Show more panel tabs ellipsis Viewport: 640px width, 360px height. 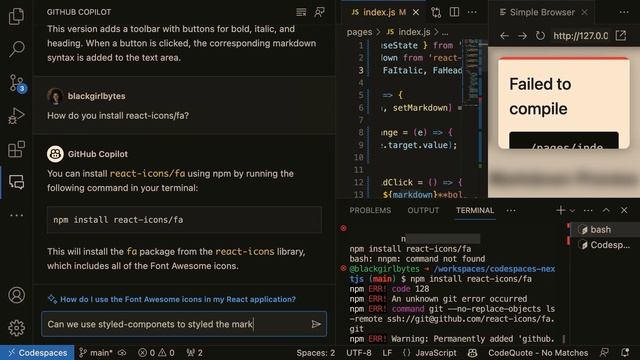[x=511, y=211]
